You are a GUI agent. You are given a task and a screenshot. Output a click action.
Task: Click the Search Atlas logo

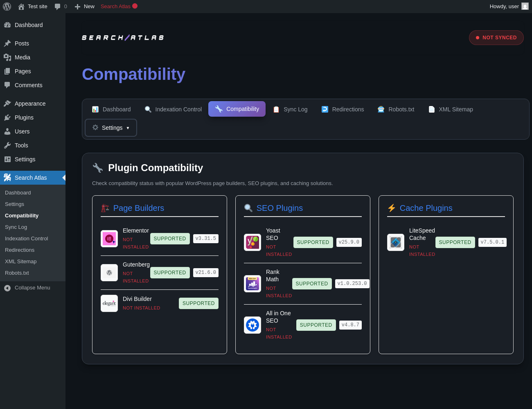[x=123, y=38]
